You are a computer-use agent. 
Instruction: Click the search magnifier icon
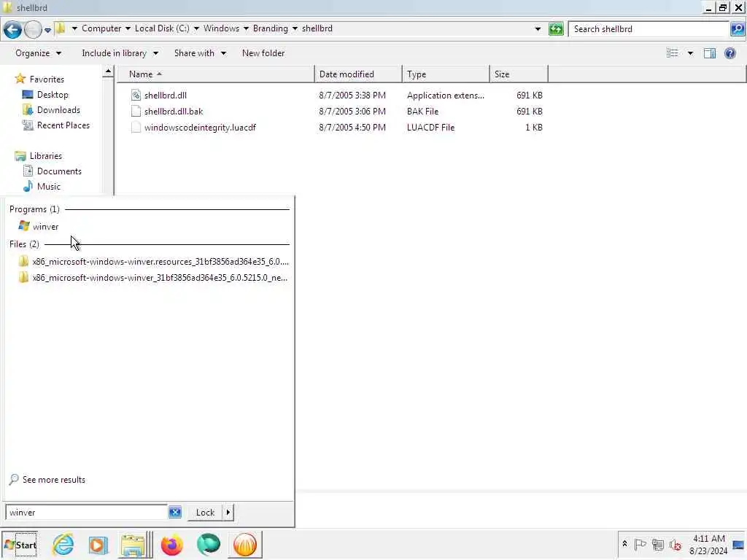click(x=738, y=29)
